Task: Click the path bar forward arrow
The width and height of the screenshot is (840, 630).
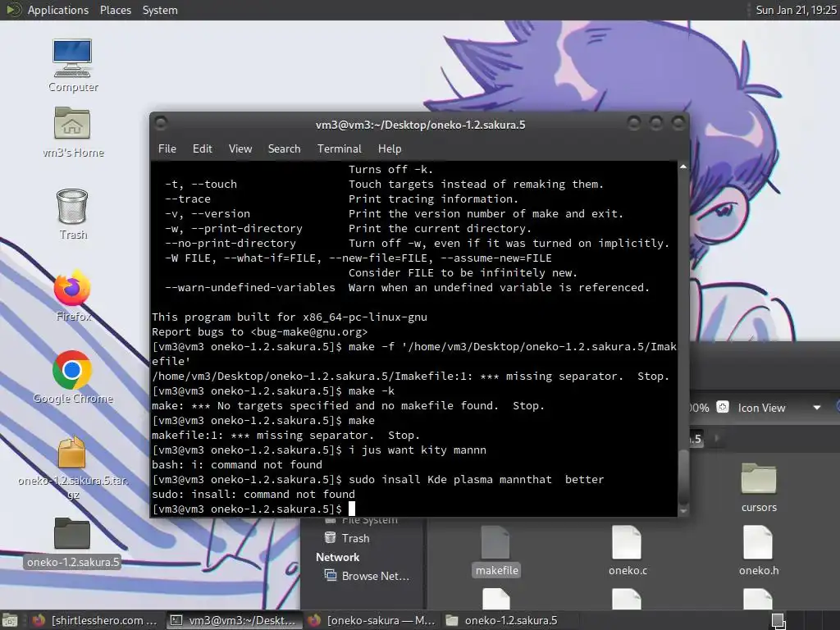Action: click(717, 439)
